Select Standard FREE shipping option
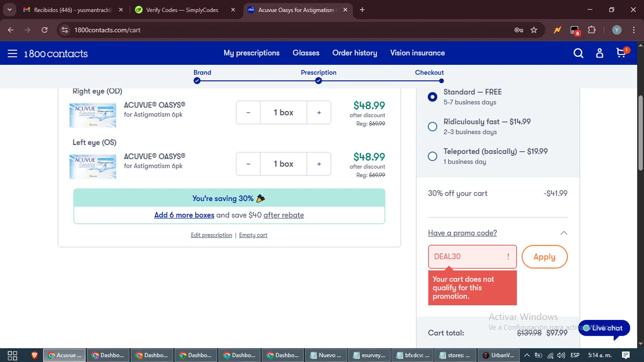The width and height of the screenshot is (644, 362). click(x=432, y=97)
